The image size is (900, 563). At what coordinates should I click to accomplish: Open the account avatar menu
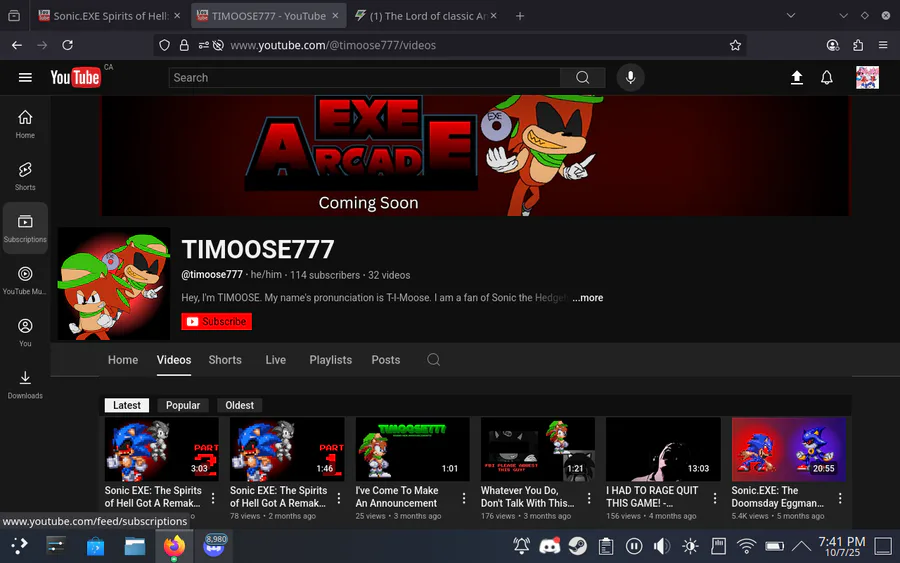867,77
